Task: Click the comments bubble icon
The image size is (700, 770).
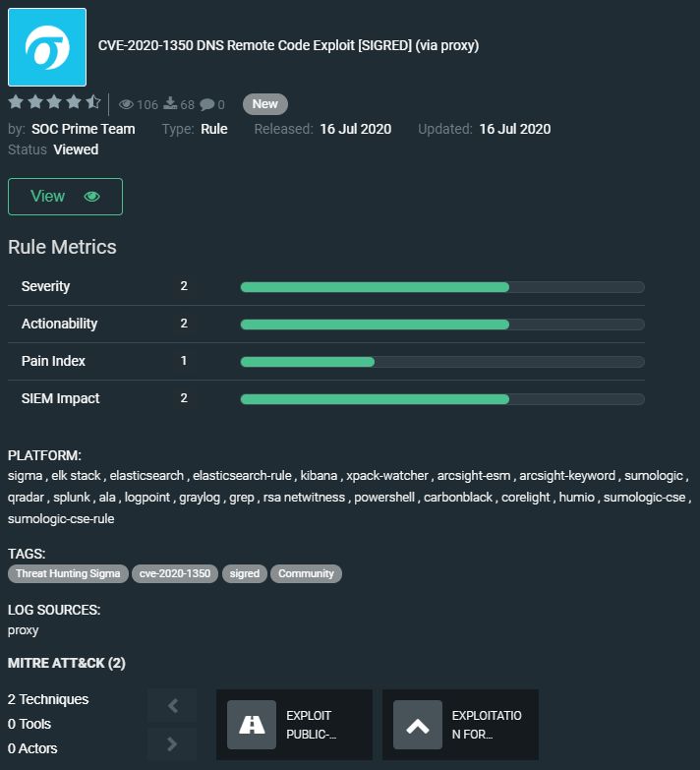Action: click(x=206, y=104)
